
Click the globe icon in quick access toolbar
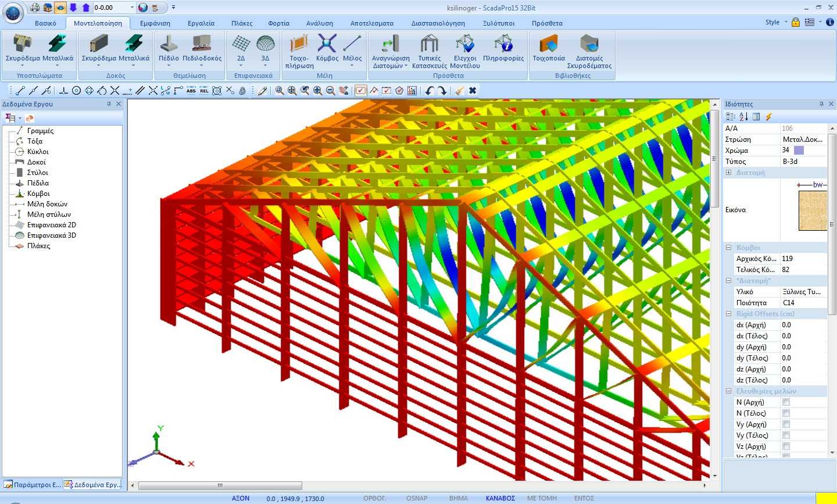pyautogui.click(x=143, y=8)
